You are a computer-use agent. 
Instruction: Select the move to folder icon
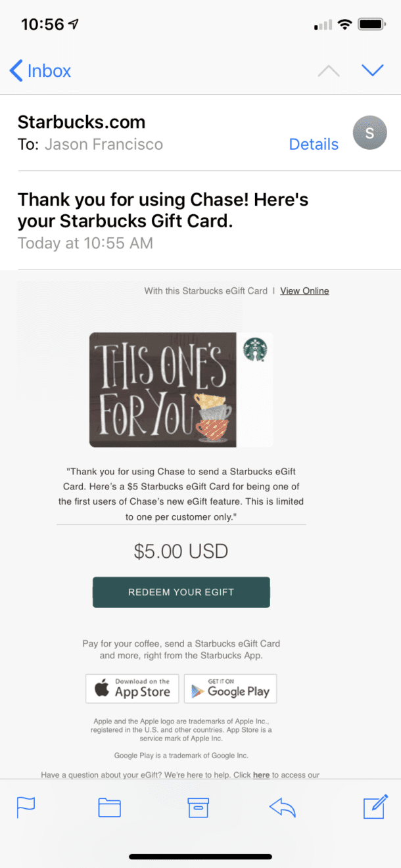point(109,808)
